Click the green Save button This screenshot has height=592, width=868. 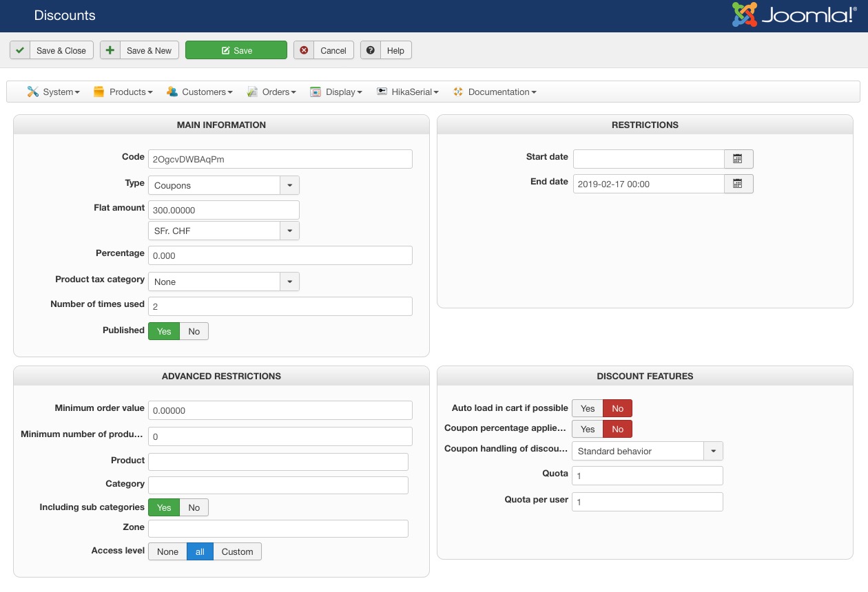pyautogui.click(x=236, y=50)
